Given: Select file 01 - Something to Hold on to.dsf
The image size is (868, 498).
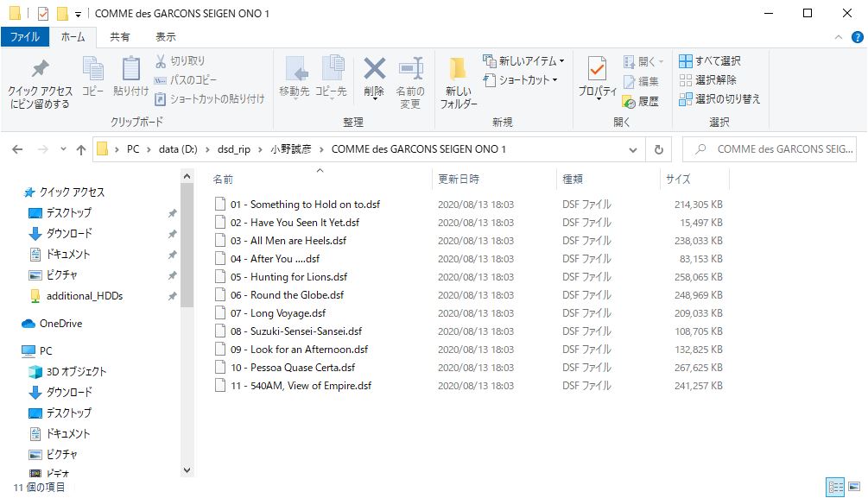Looking at the screenshot, I should click(x=305, y=205).
